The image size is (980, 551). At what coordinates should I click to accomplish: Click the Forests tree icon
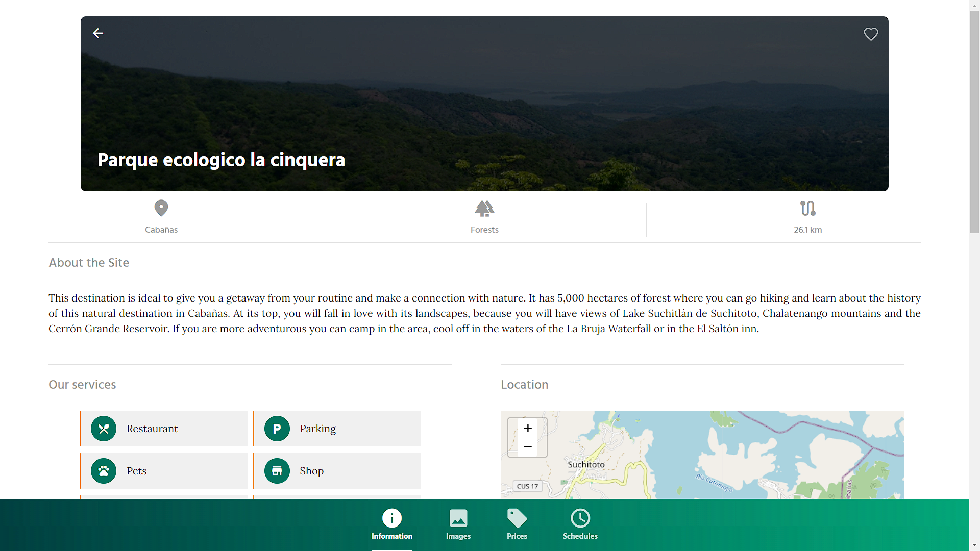484,208
